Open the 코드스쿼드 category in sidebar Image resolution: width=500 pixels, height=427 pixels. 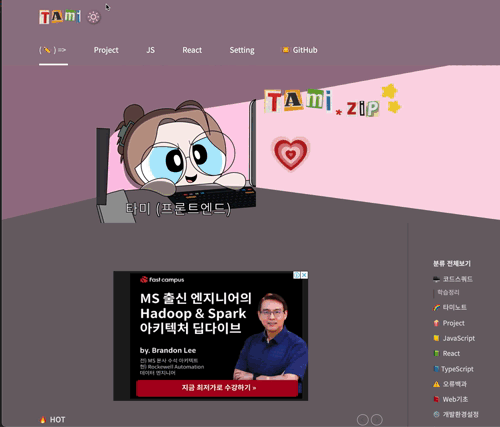[453, 279]
